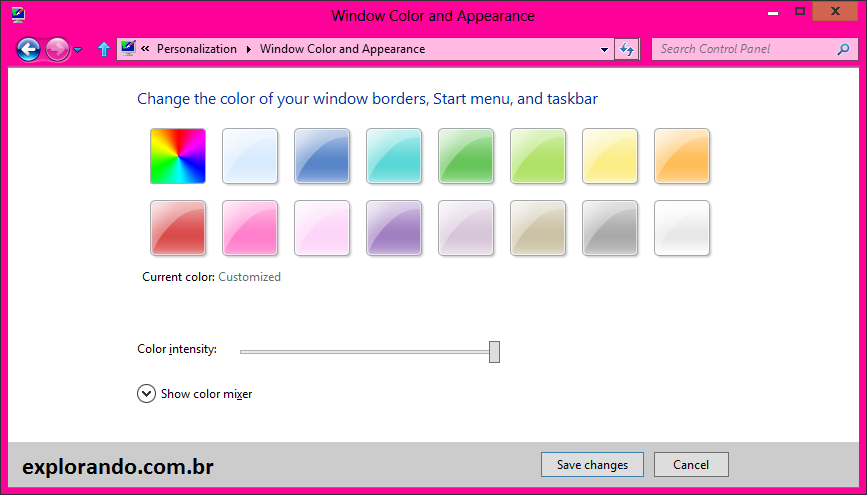Click the Color intensity slider thumb
The width and height of the screenshot is (867, 495).
pos(494,352)
